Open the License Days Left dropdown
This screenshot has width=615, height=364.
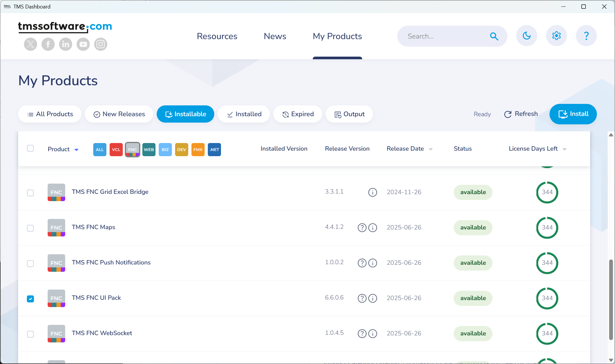[564, 149]
